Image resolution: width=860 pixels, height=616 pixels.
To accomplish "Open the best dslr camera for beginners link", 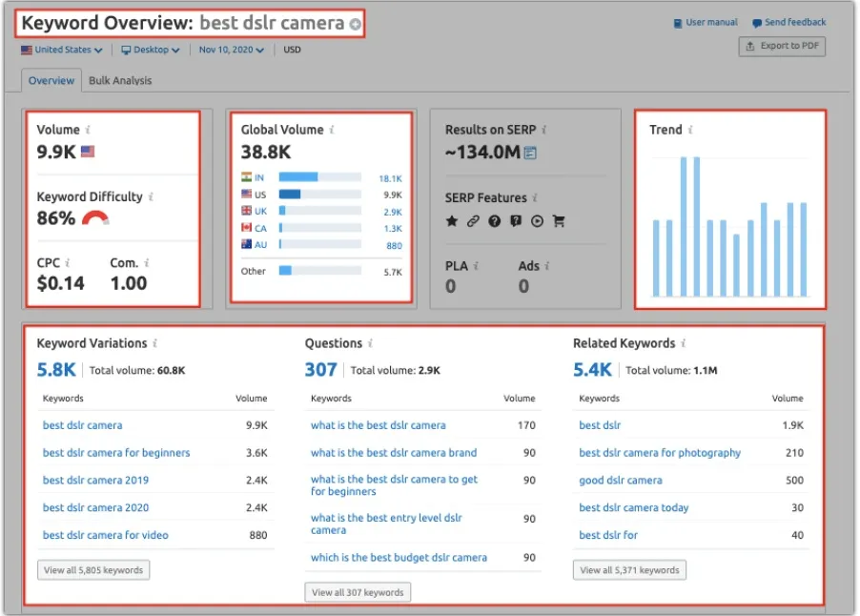I will click(116, 453).
